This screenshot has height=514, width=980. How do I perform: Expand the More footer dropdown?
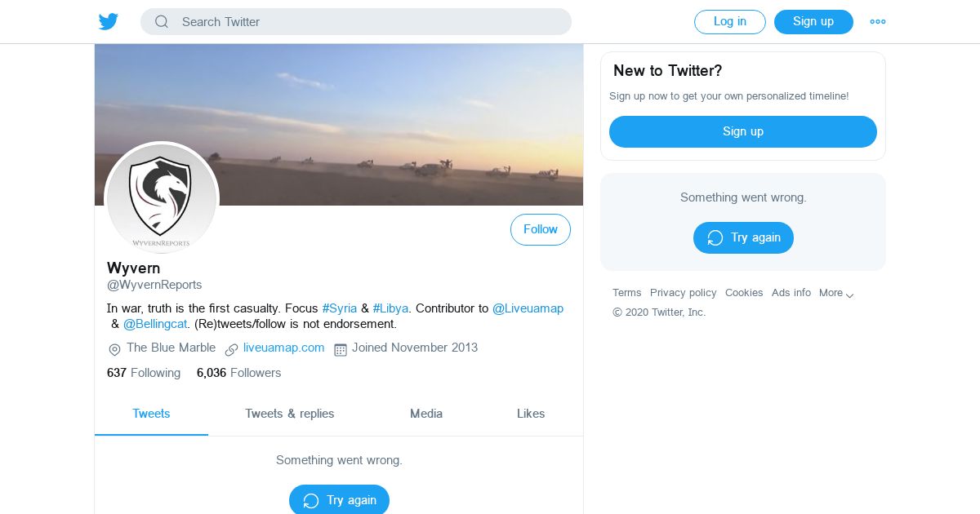click(x=836, y=293)
